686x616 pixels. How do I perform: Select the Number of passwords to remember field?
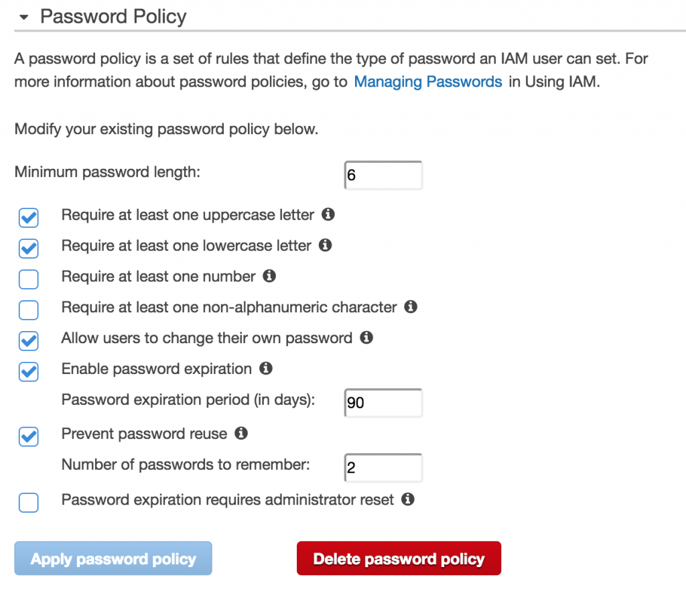coord(383,468)
